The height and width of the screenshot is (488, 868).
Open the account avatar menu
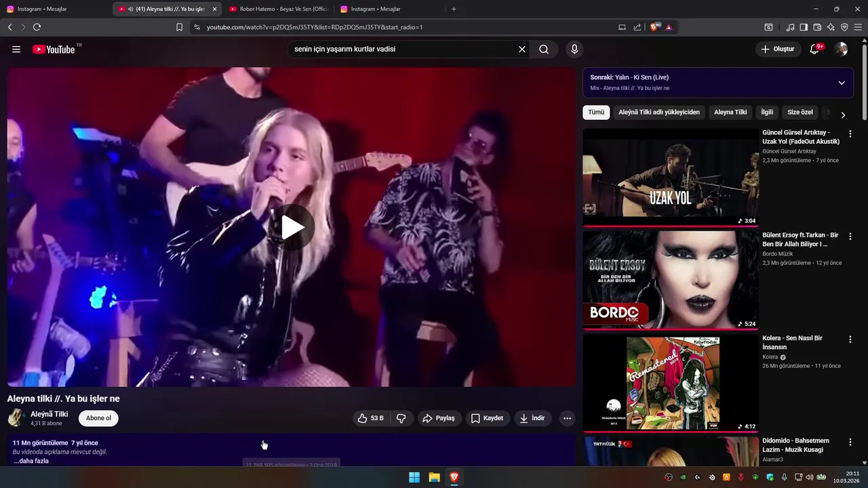pos(841,49)
